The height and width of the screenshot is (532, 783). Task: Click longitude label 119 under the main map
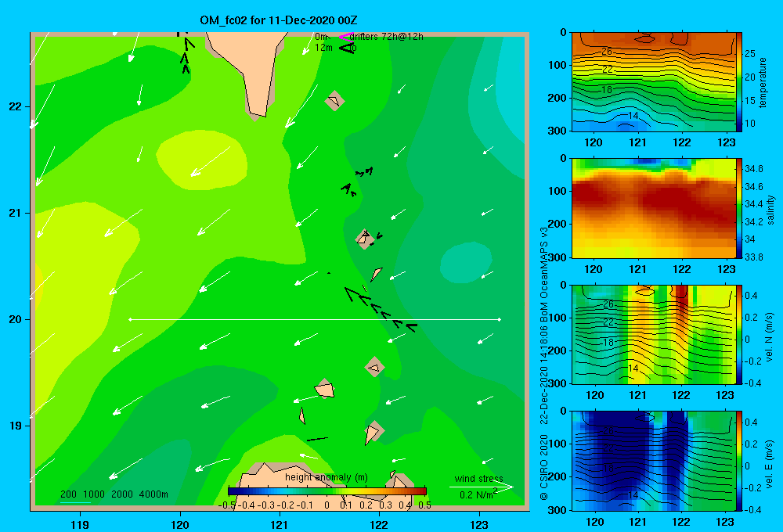tap(80, 524)
